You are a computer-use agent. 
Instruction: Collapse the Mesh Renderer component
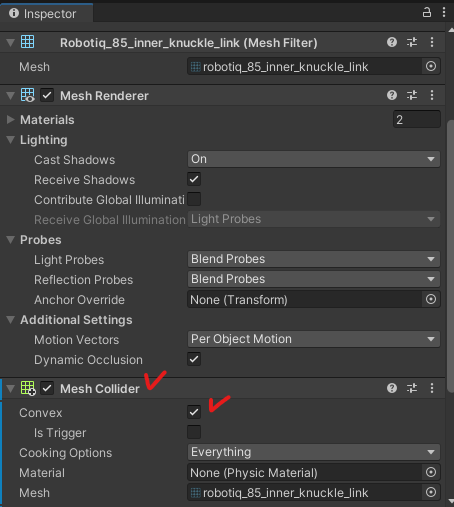10,96
